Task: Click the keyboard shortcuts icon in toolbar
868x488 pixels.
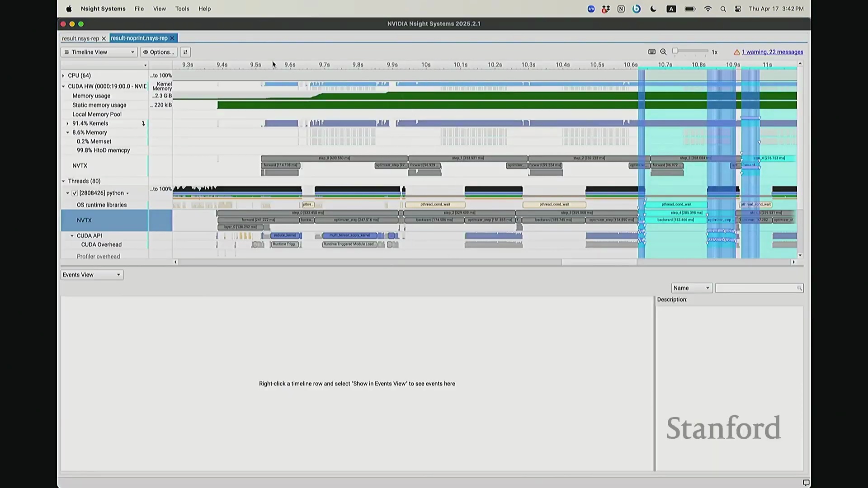Action: (651, 52)
